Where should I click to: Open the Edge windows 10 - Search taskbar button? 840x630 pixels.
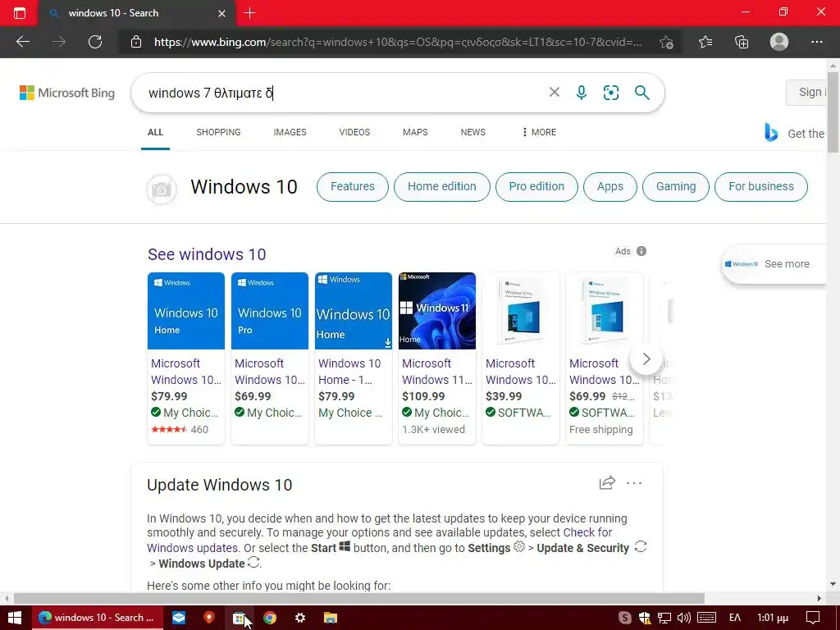[x=97, y=618]
